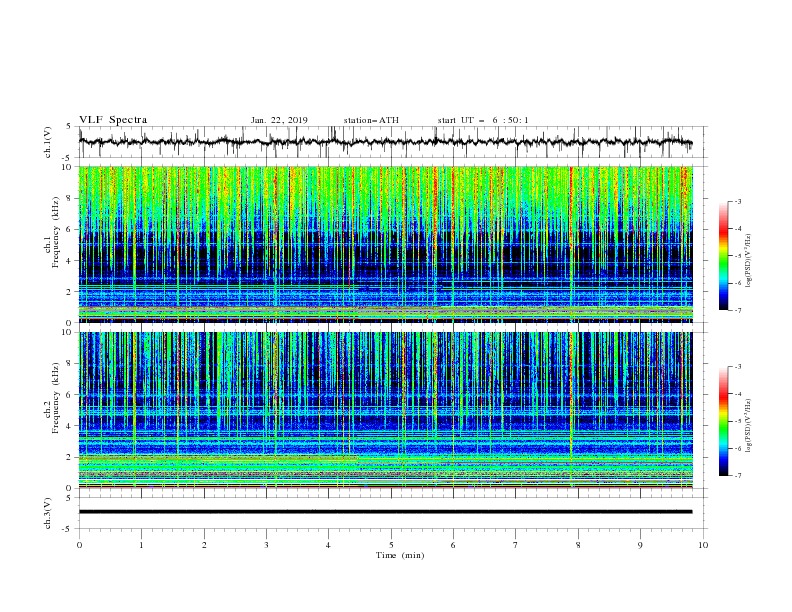The height and width of the screenshot is (612, 792).
Task: Click inside the ch.1 spectrogram panel
Action: [x=385, y=244]
